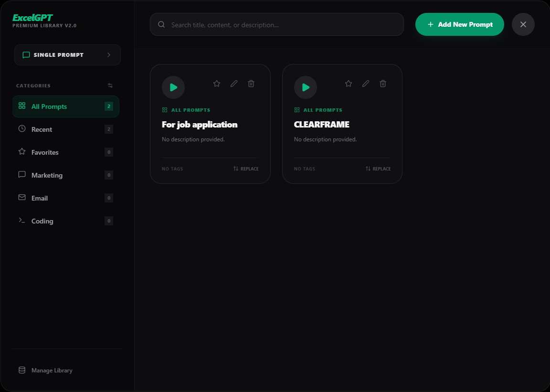
Task: Run the CLEARFRAME prompt play button
Action: 306,87
